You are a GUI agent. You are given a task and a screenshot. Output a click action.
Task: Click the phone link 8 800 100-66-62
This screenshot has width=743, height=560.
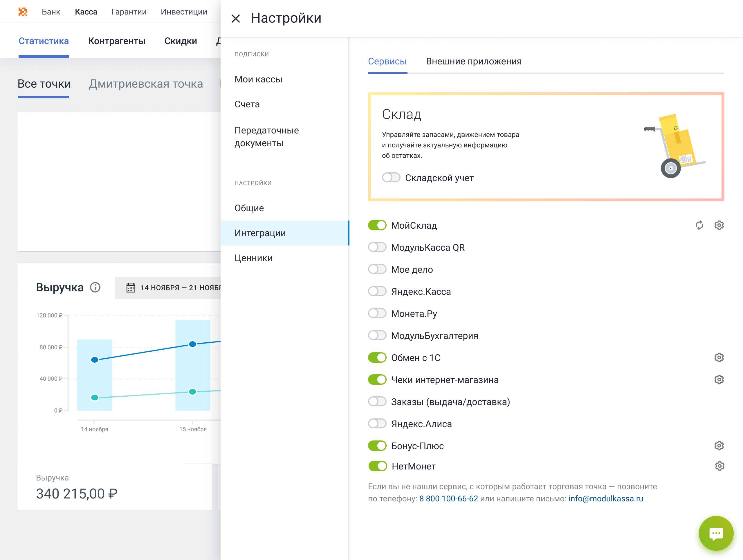pos(448,498)
